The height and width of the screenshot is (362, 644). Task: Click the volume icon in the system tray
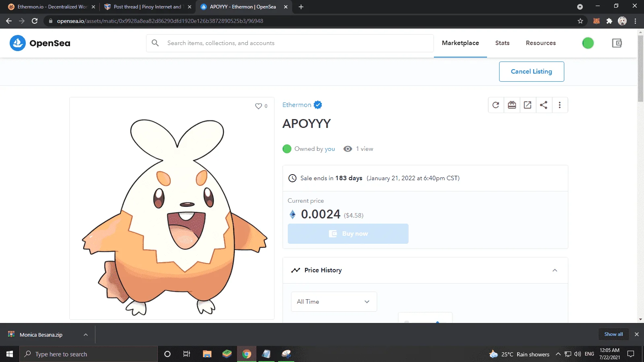[x=578, y=354]
